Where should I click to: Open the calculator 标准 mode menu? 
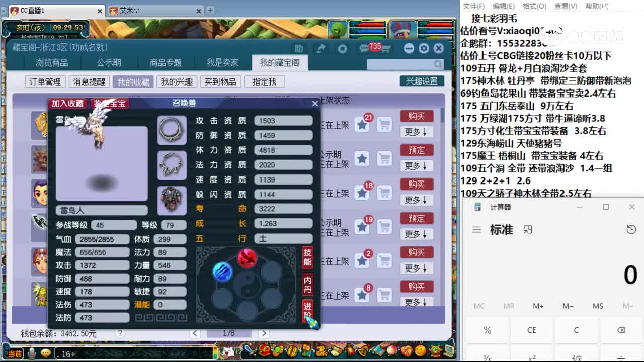[476, 229]
